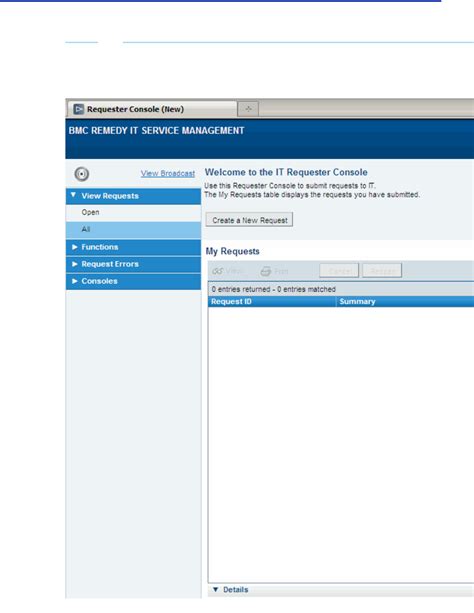The image size is (474, 613).
Task: Collapse the View Requests section
Action: click(x=133, y=196)
